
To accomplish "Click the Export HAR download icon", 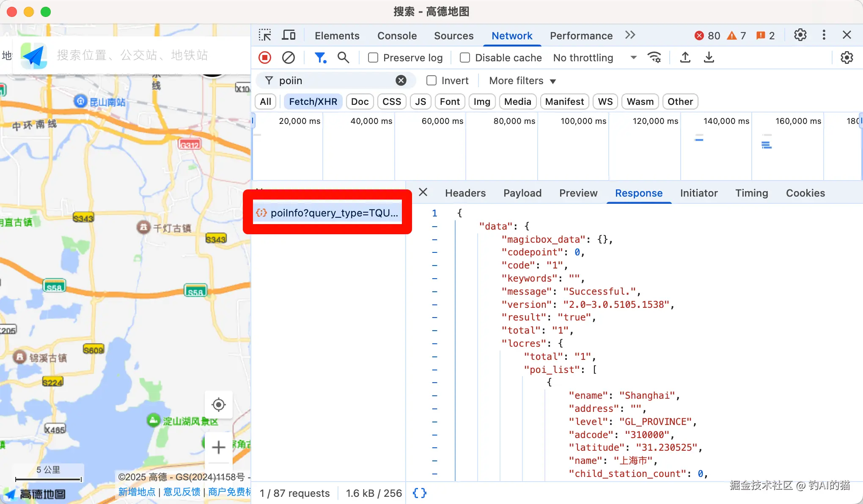I will tap(709, 58).
